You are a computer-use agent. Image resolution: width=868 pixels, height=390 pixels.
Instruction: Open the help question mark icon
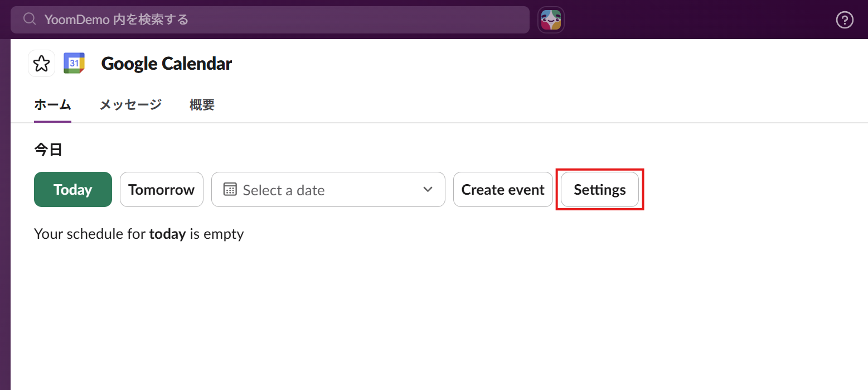coord(845,20)
